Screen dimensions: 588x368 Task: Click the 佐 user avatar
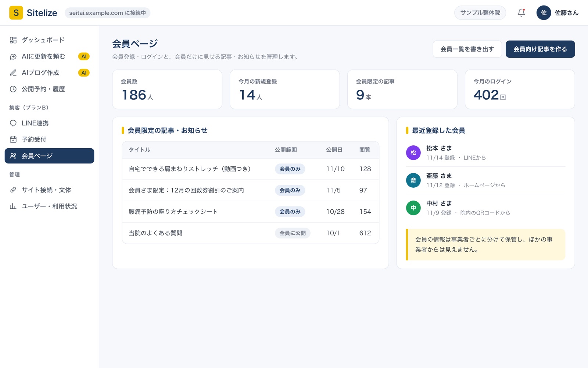(544, 13)
